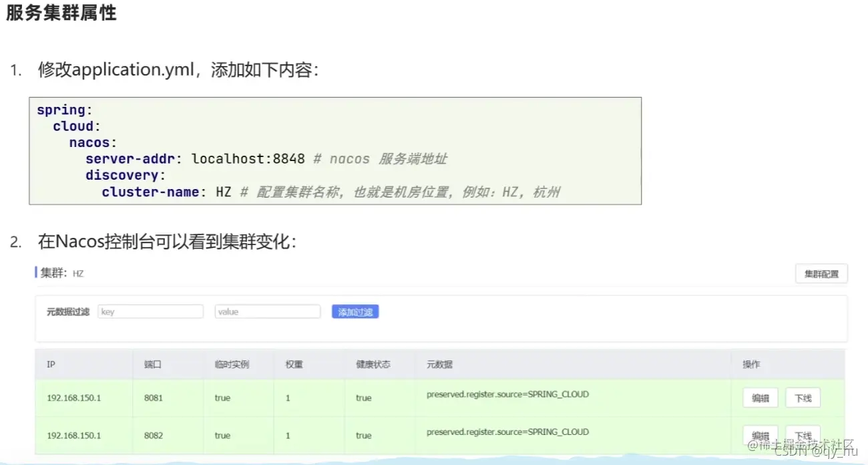Click the 元数据 column header
868x465 pixels.
pos(436,364)
